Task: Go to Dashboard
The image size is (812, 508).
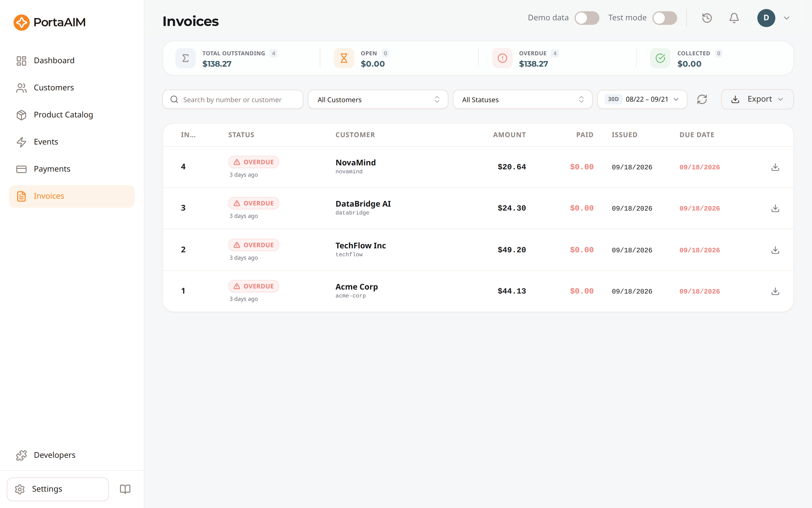Action: coord(72,61)
